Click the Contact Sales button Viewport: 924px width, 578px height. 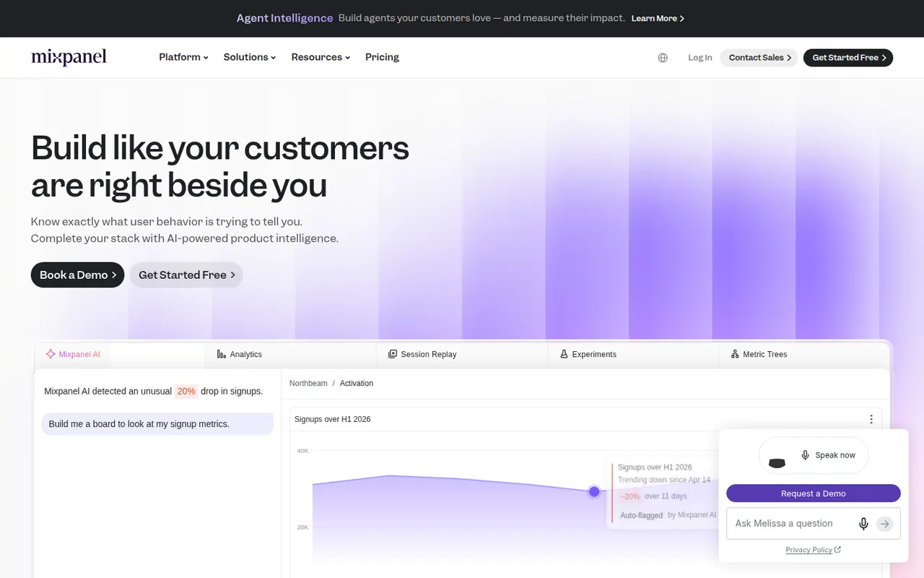(x=759, y=58)
